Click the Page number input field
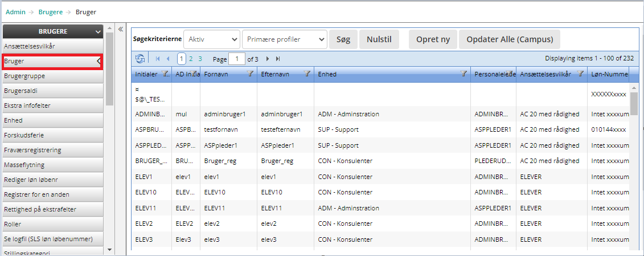This screenshot has height=256, width=644. pos(237,59)
